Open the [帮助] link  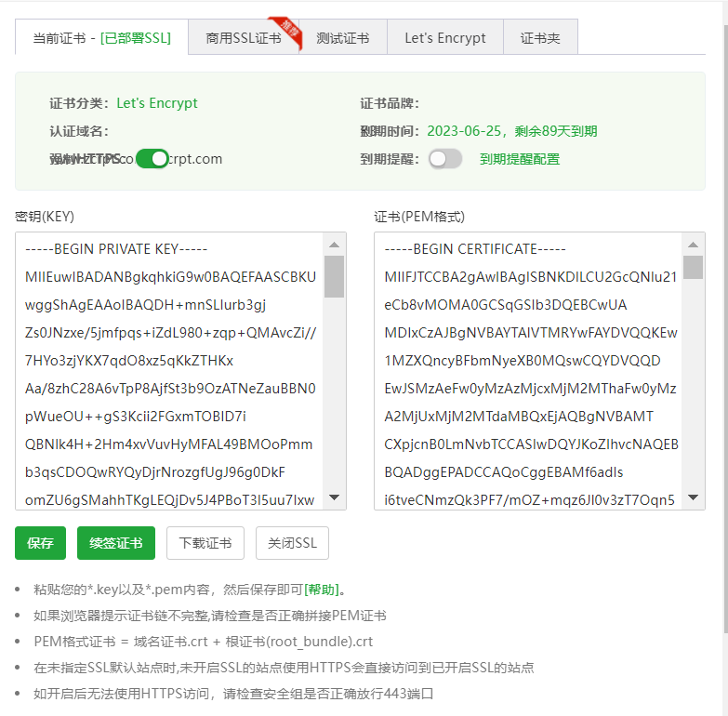click(x=322, y=590)
